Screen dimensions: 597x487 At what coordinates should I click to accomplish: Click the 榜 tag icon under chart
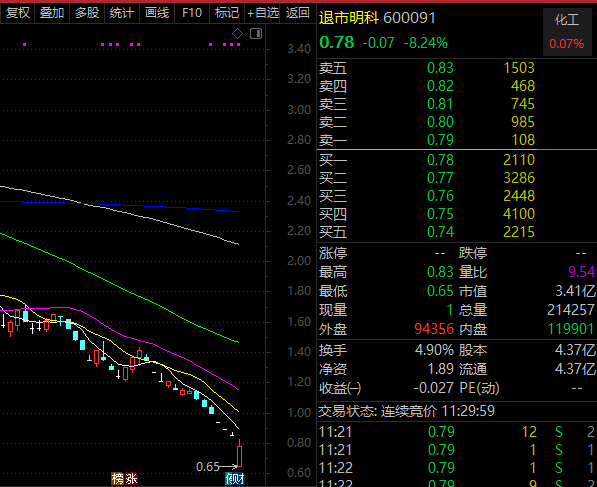pyautogui.click(x=118, y=479)
